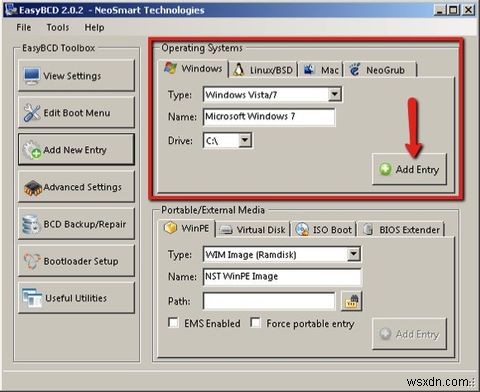Open the File menu

pos(24,27)
